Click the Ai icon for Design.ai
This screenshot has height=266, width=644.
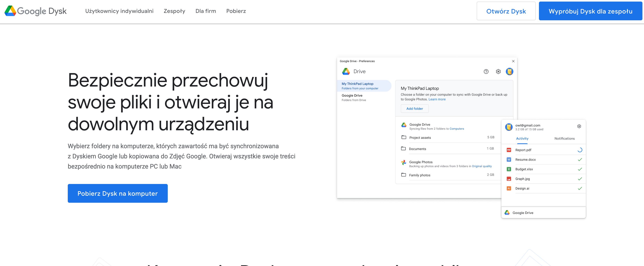click(x=508, y=188)
